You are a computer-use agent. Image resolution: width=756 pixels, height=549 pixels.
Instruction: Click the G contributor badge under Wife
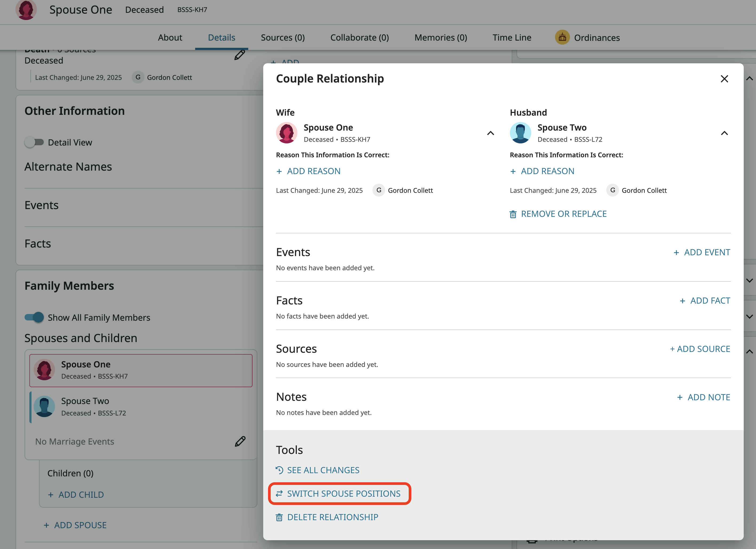(x=379, y=190)
